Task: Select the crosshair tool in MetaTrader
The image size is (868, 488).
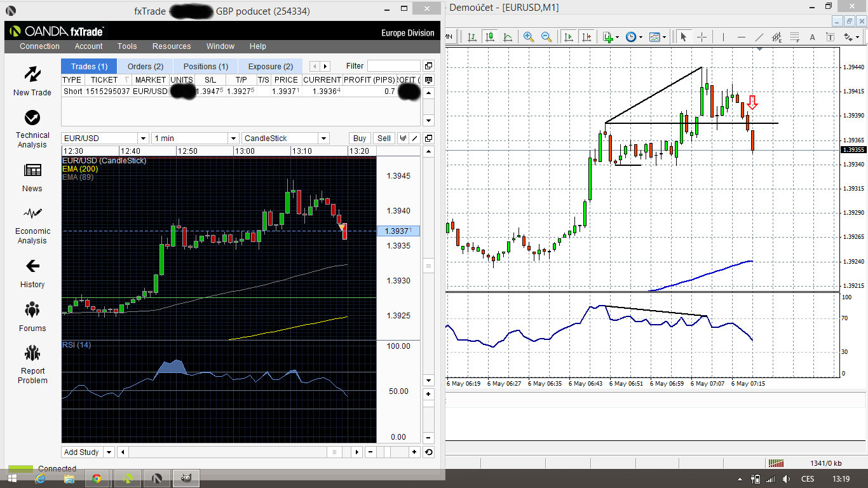Action: 702,37
